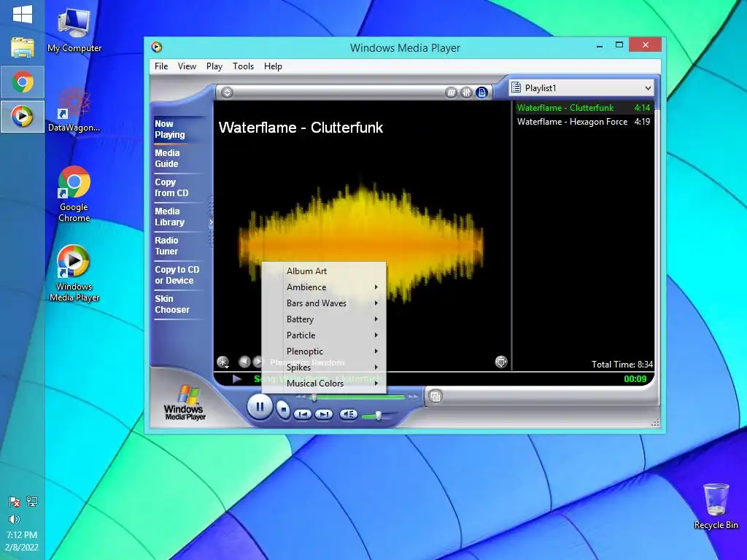
Task: Collapse the taskbar side panel arrow
Action: pyautogui.click(x=211, y=222)
